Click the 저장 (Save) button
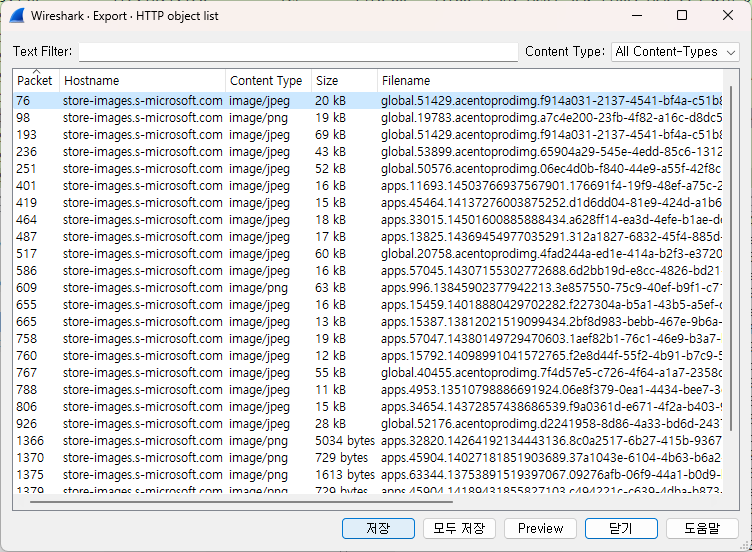 378,529
